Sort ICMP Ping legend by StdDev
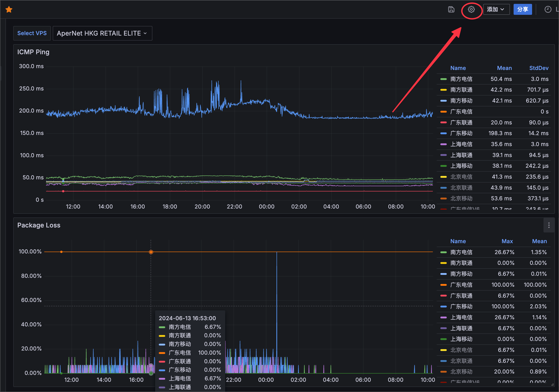559x392 pixels. [539, 68]
